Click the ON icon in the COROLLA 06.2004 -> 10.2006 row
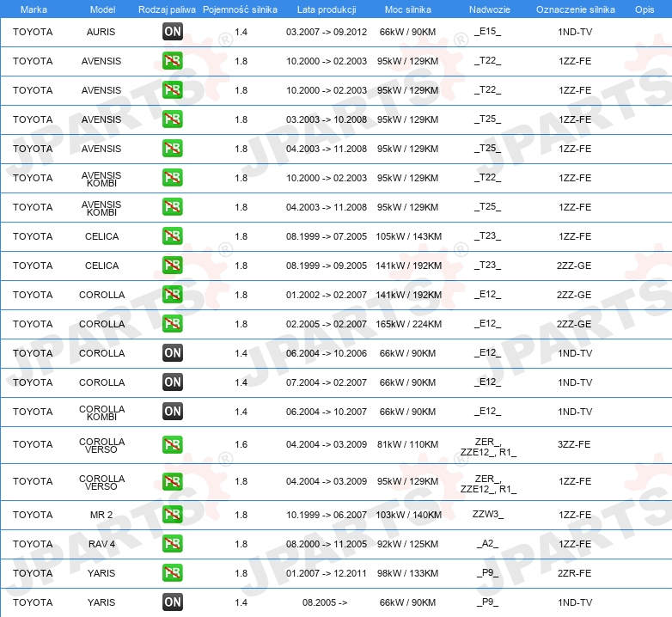This screenshot has width=672, height=617. [172, 352]
